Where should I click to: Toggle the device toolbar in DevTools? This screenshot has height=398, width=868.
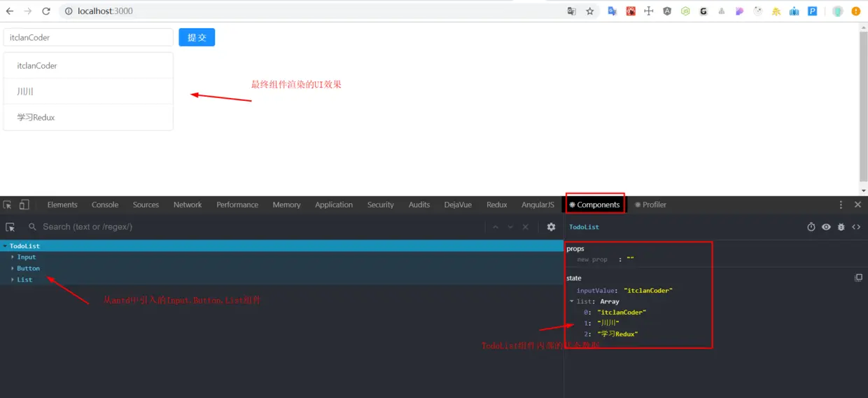coord(24,205)
